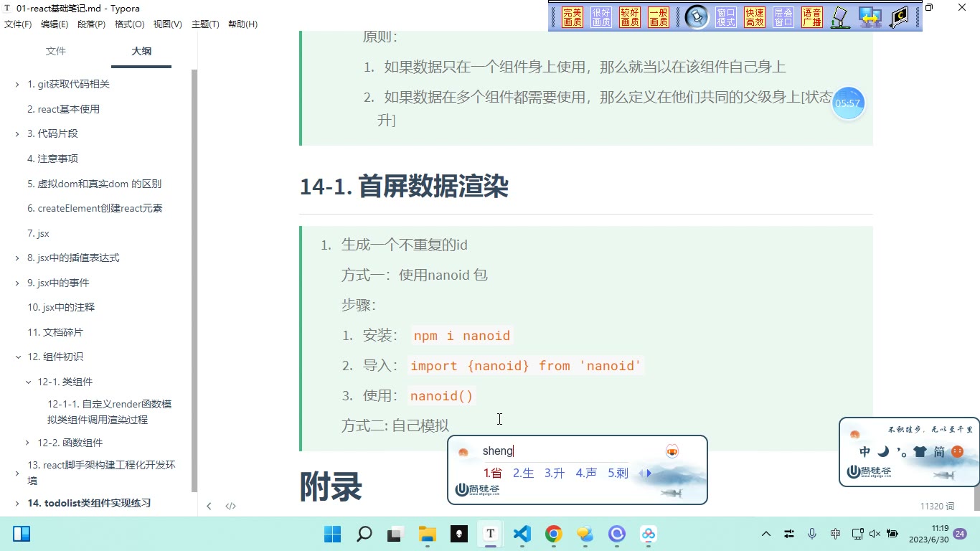The height and width of the screenshot is (551, 980).
Task: Select 完美画质 quality in top toolbar
Action: (573, 17)
